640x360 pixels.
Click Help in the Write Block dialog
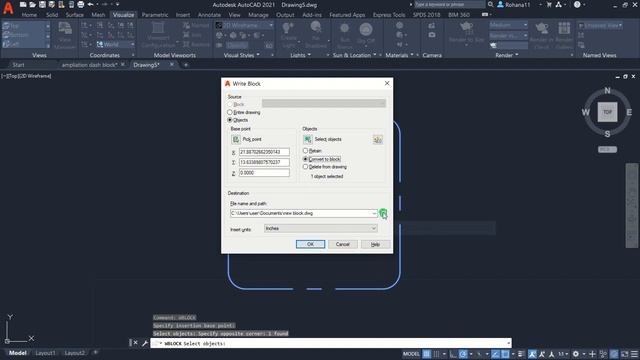375,244
